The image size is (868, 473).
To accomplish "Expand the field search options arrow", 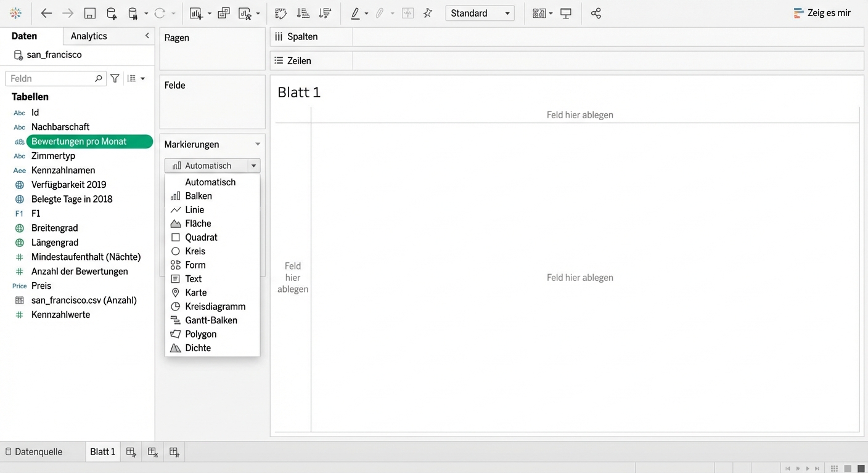I will pos(143,78).
